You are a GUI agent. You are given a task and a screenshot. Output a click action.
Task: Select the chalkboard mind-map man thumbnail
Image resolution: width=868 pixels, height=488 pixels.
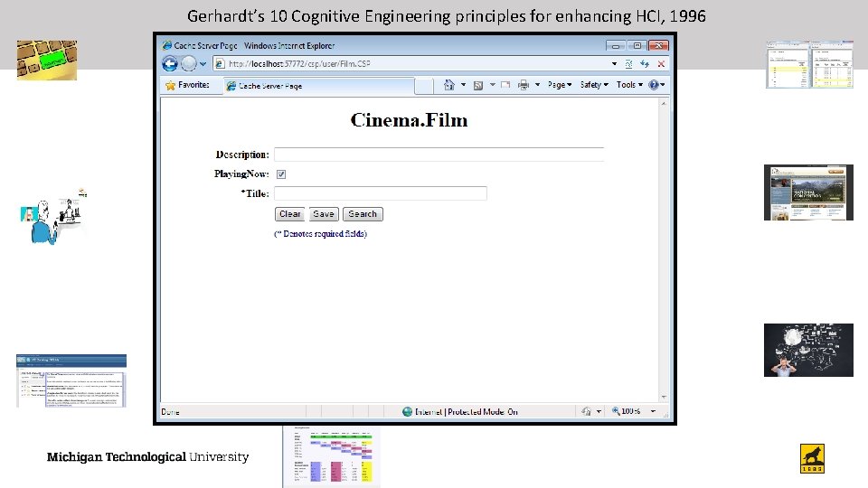click(x=808, y=351)
